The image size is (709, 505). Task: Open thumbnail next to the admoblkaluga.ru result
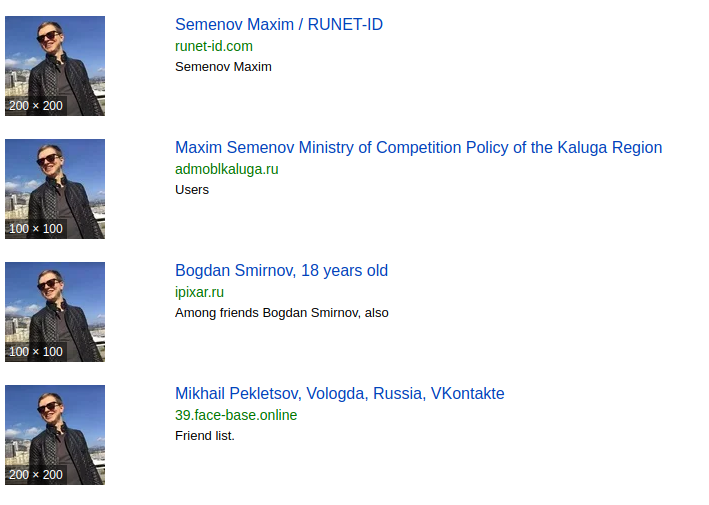point(55,189)
